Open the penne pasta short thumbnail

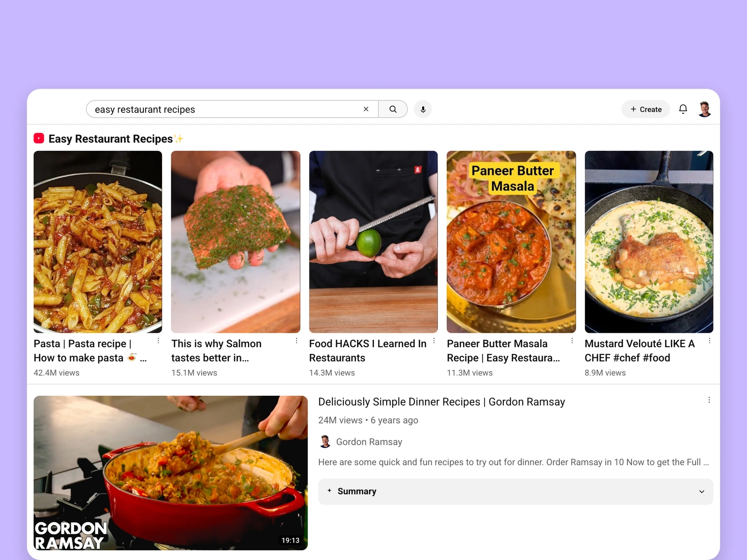click(98, 242)
